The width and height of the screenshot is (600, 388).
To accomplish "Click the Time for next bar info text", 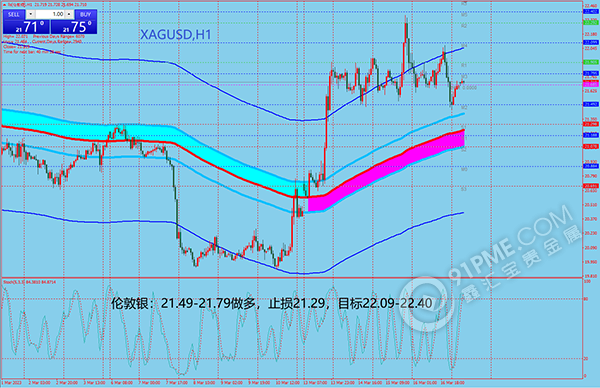I will 32,52.
